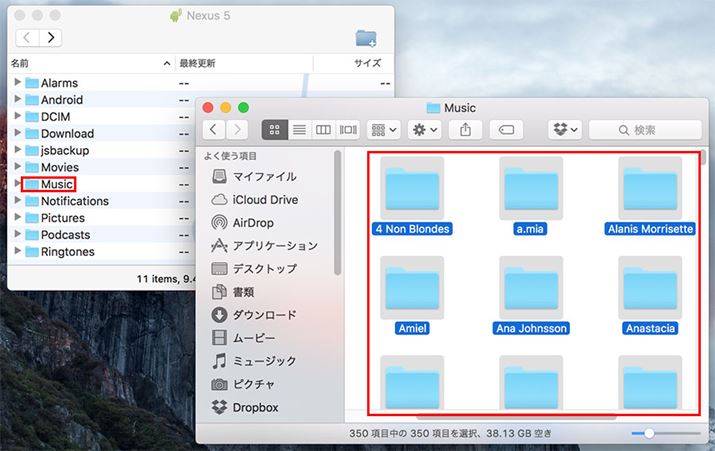The width and height of the screenshot is (715, 451).
Task: Click the Share toolbar icon in Finder
Action: pos(466,130)
